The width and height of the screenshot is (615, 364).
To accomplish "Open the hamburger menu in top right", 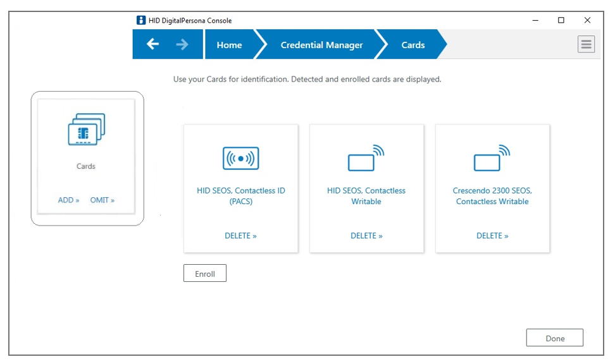I will pos(586,44).
